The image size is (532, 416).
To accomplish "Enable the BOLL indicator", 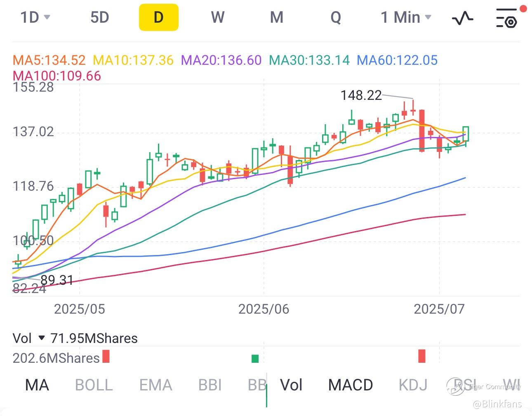I will pyautogui.click(x=94, y=385).
